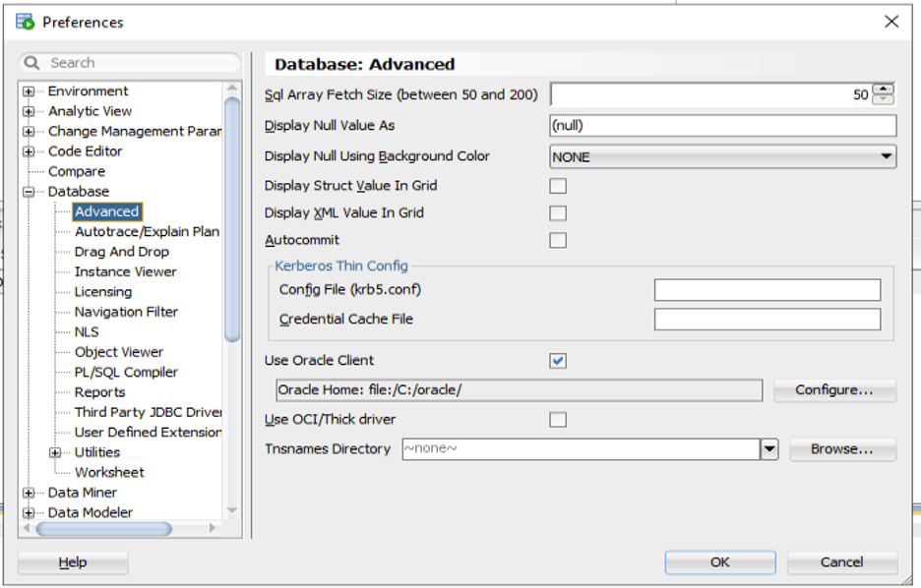Open Help for preferences
Viewport: 921px width, 588px height.
coord(73,562)
